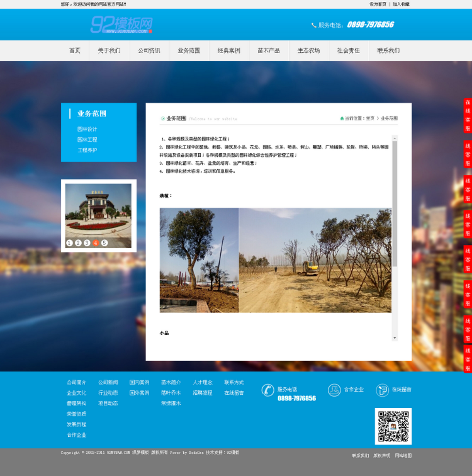Open 园林工程 in the sidebar

click(x=87, y=140)
